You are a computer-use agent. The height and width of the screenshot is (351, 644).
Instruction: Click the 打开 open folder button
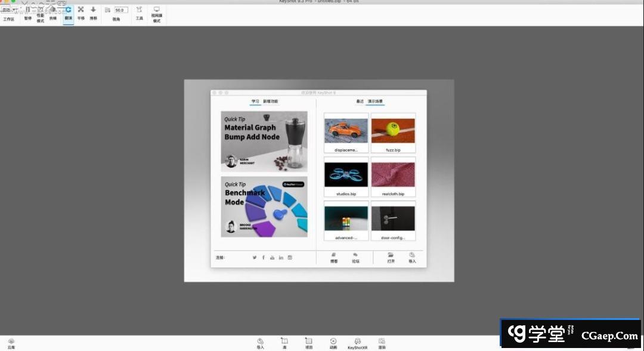pyautogui.click(x=391, y=257)
